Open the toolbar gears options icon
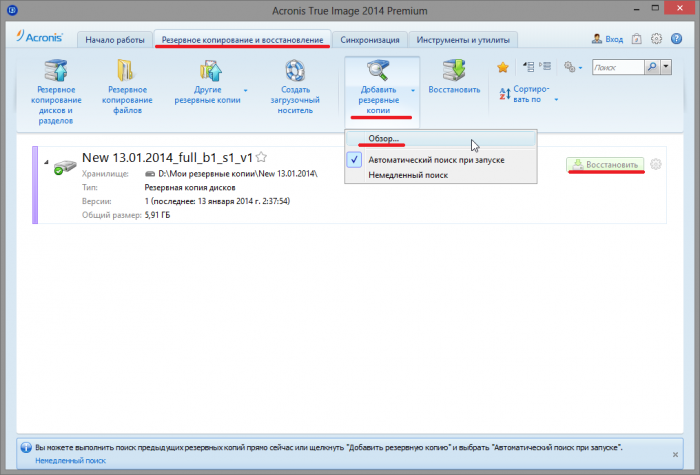700x475 pixels. point(569,67)
